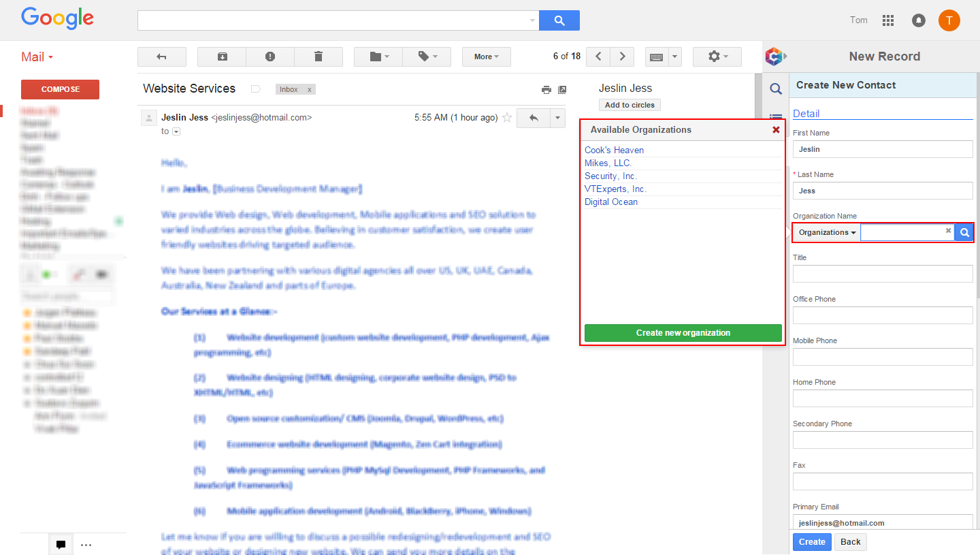Select the input tools keyboard icon

657,57
